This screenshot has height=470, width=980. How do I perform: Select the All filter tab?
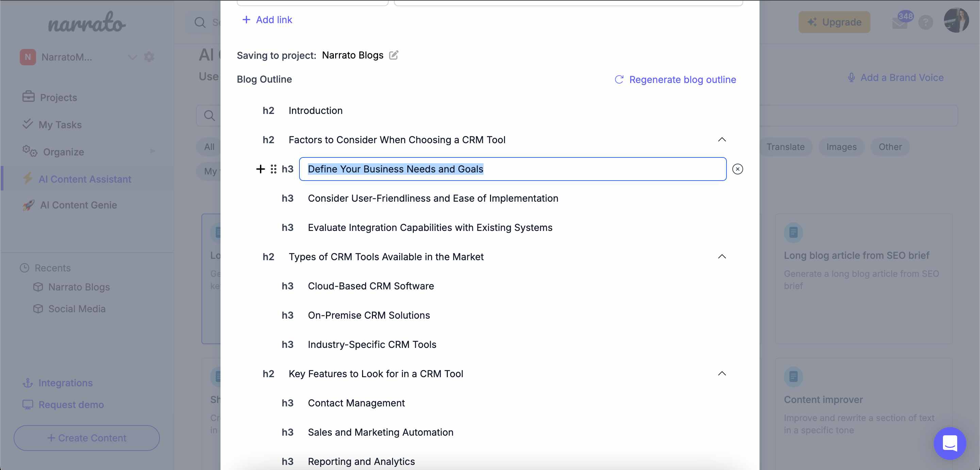pyautogui.click(x=209, y=147)
